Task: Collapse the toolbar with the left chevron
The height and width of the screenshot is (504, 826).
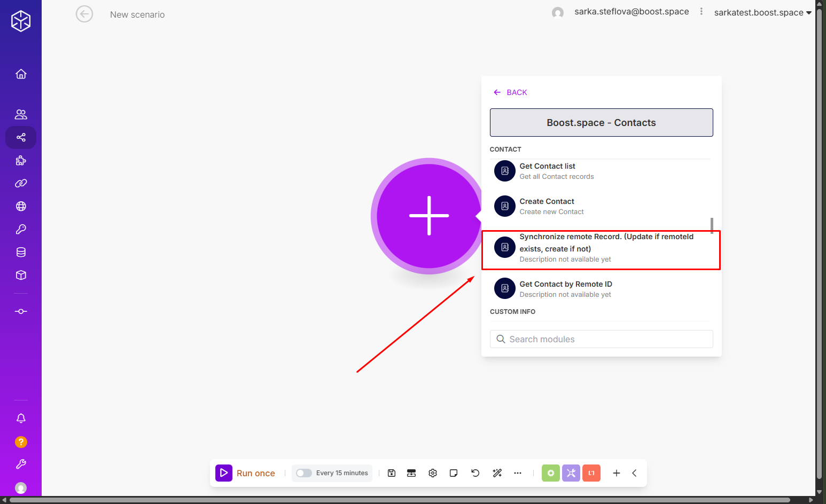Action: [634, 473]
